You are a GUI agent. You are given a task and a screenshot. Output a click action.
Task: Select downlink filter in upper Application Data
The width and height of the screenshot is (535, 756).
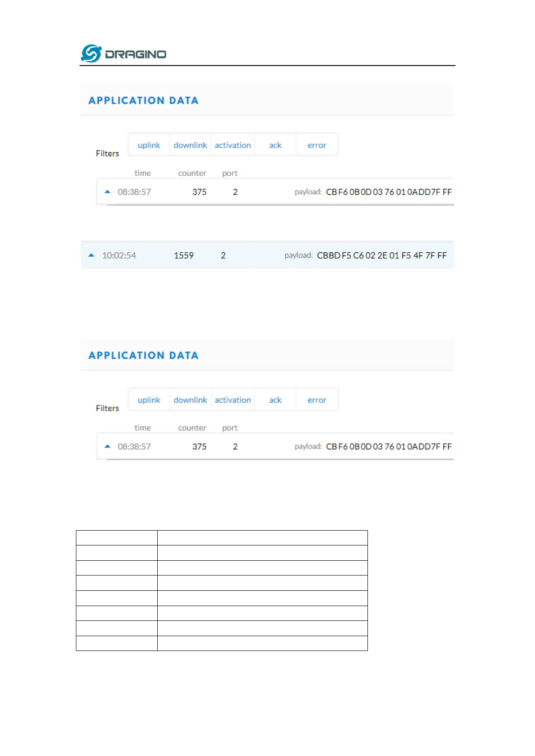pyautogui.click(x=190, y=145)
